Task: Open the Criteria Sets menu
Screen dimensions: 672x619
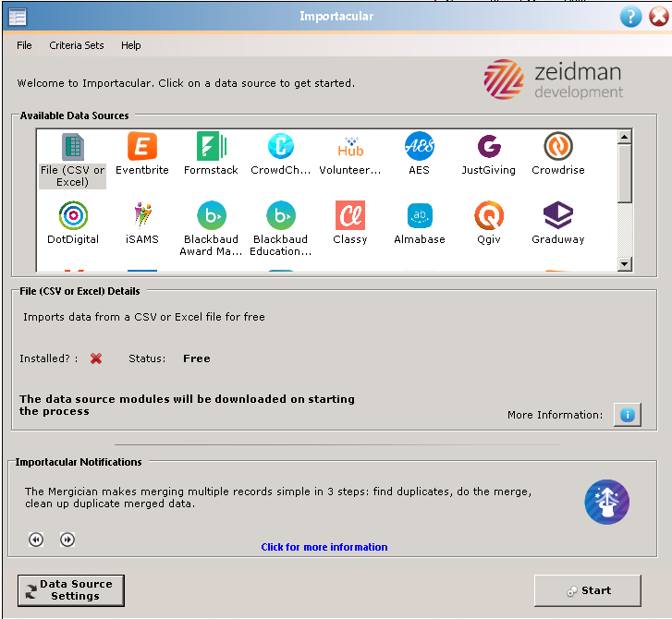Action: point(77,45)
